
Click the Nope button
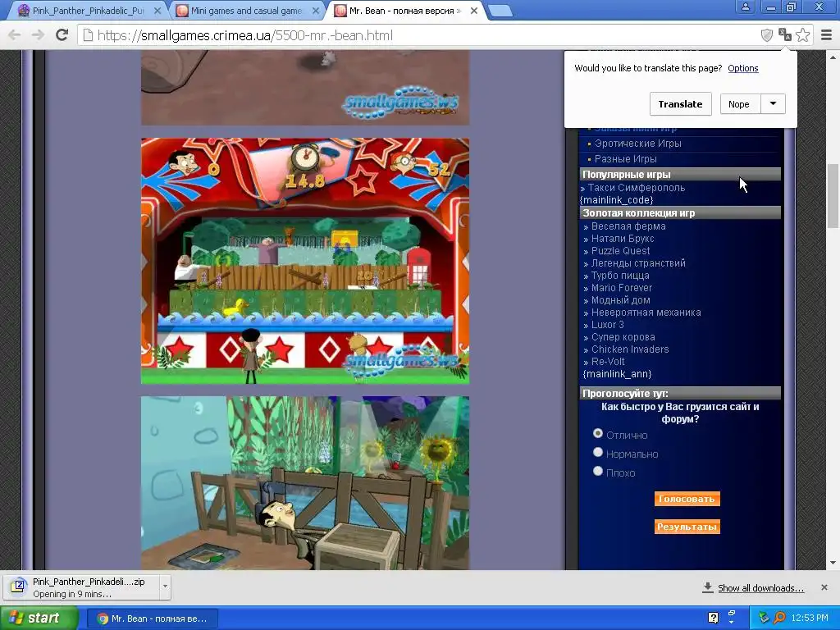739,104
